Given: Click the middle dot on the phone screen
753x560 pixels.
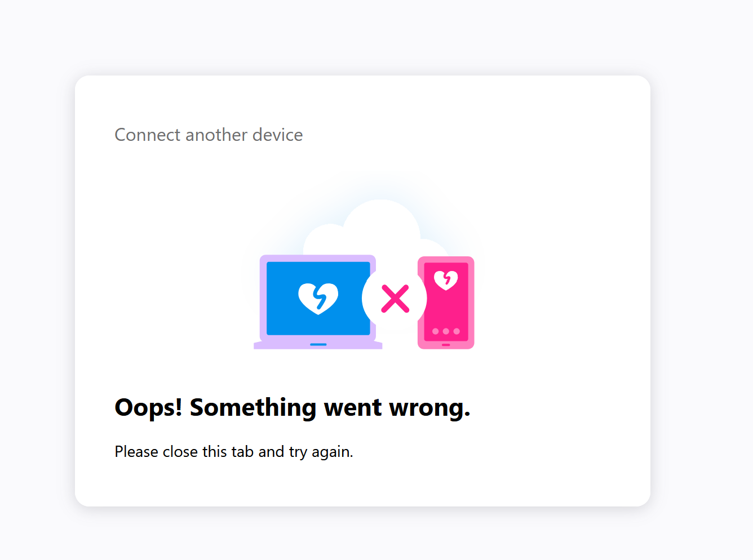Looking at the screenshot, I should (446, 331).
